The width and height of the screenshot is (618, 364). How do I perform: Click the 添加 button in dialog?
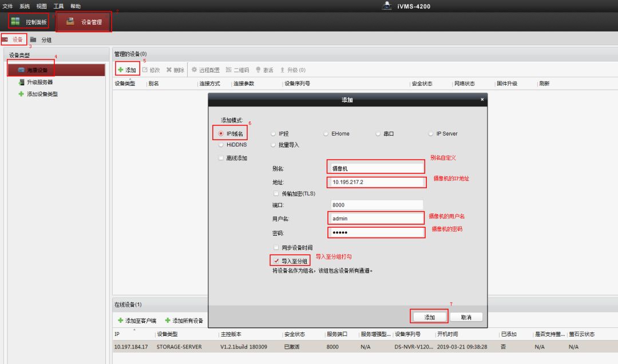coord(430,317)
